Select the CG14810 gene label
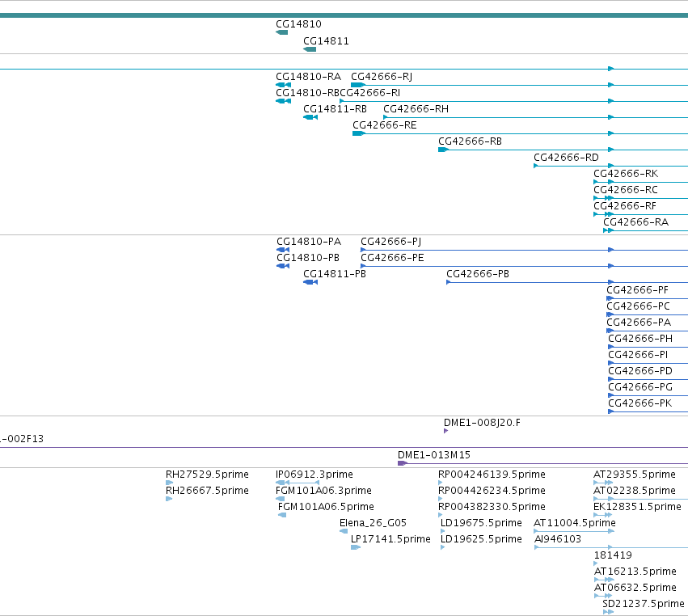688x616 pixels. tap(298, 24)
